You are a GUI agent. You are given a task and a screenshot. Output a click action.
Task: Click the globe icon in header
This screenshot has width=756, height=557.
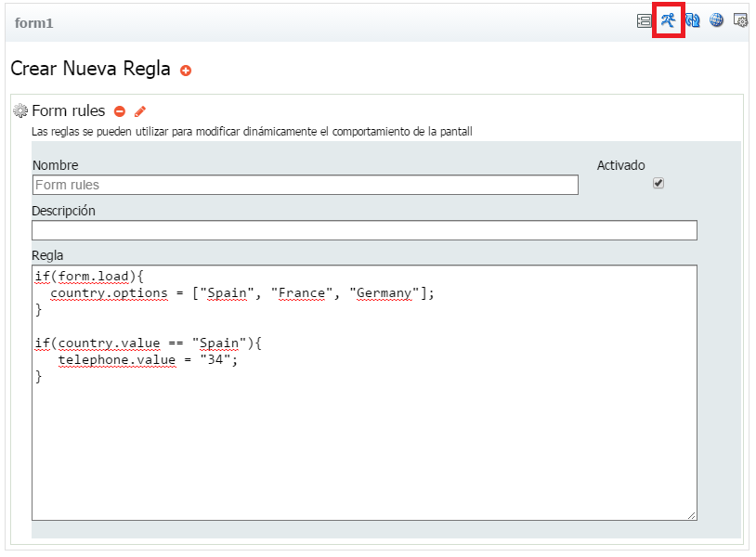(716, 20)
